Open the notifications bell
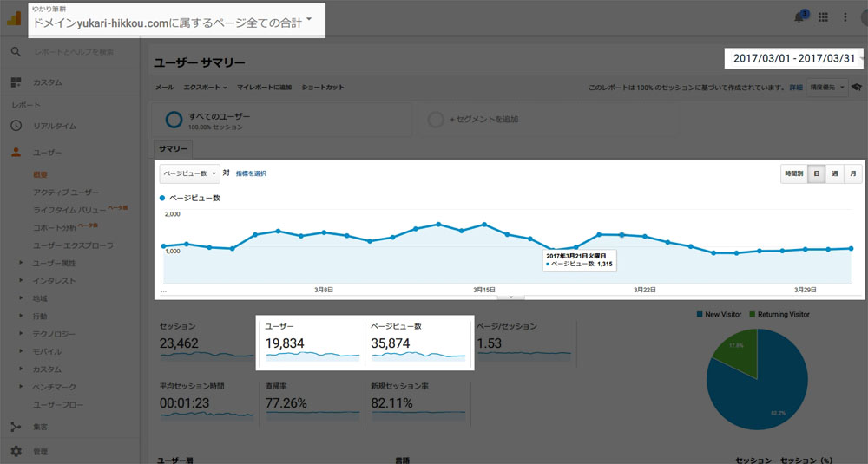 [800, 16]
